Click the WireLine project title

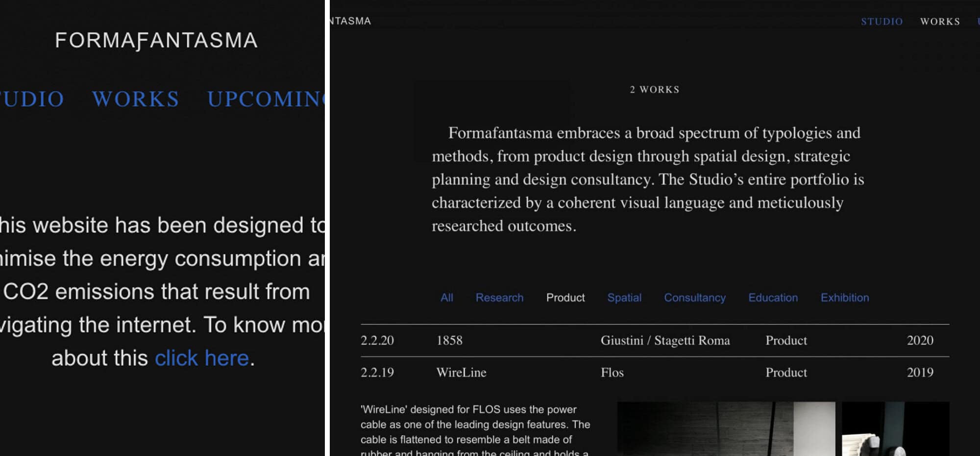coord(461,372)
